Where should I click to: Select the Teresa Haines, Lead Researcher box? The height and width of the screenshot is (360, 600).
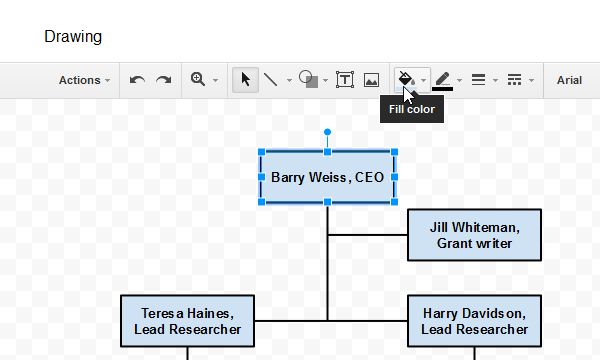pyautogui.click(x=188, y=321)
